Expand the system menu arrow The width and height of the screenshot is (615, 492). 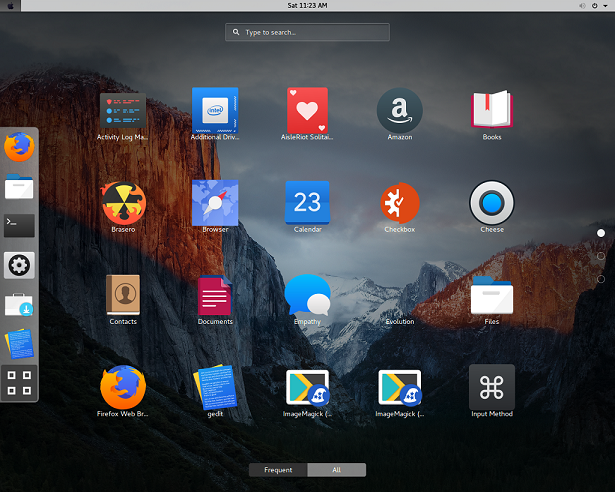coord(605,5)
